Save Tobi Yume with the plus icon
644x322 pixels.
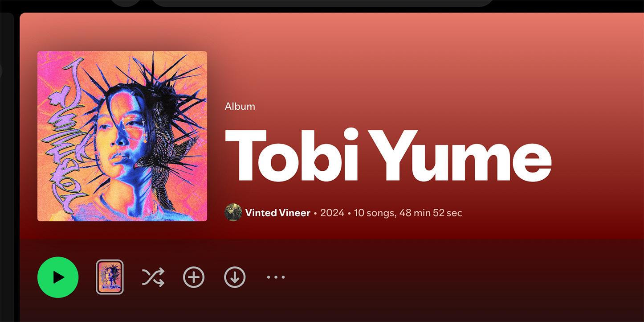point(194,277)
